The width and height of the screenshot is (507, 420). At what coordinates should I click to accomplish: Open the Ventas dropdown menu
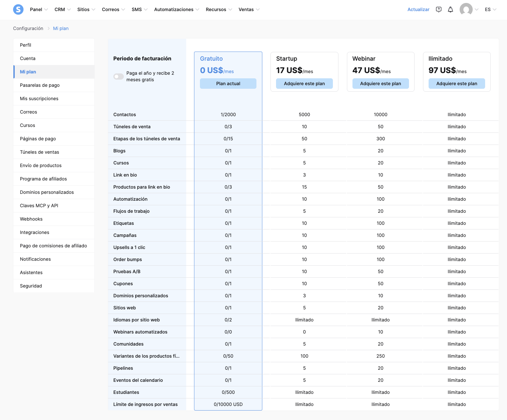249,9
